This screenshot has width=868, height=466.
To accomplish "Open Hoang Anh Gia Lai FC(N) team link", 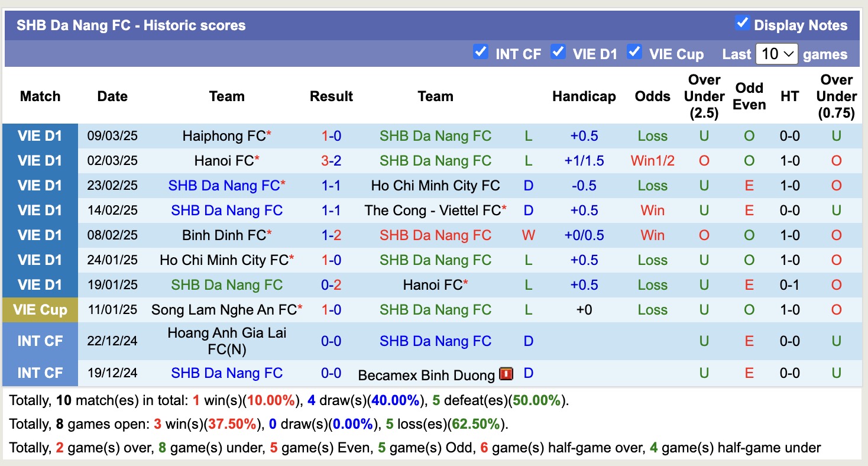I will 227,341.
